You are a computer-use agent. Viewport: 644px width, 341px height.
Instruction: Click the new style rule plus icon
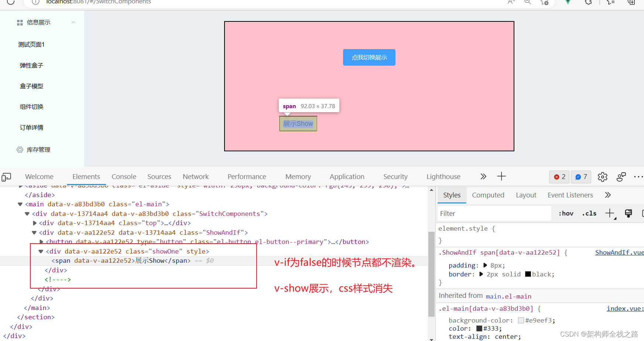(610, 213)
